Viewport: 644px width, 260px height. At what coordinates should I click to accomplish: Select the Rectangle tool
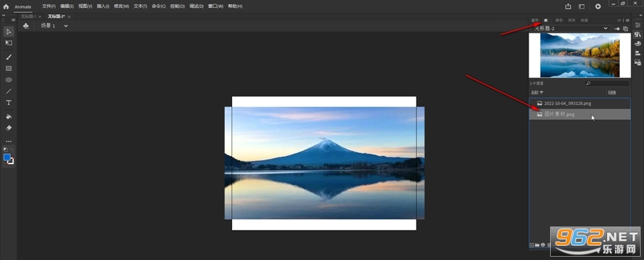(x=9, y=68)
